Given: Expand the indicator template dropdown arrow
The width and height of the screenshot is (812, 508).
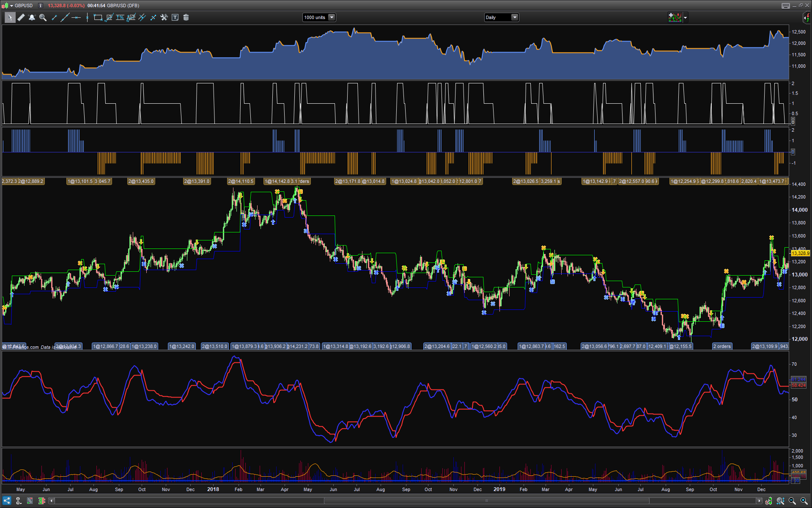Looking at the screenshot, I should (x=685, y=17).
